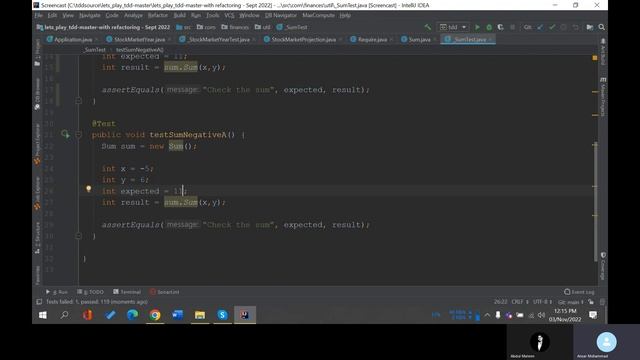Open the Run tool window button
The height and width of the screenshot is (360, 640).
57,292
